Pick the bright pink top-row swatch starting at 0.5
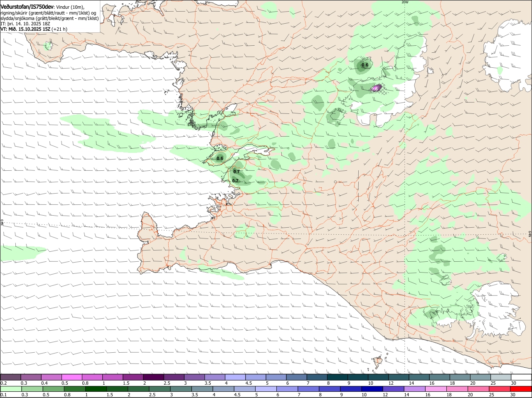The height and width of the screenshot is (398, 532). point(71,377)
